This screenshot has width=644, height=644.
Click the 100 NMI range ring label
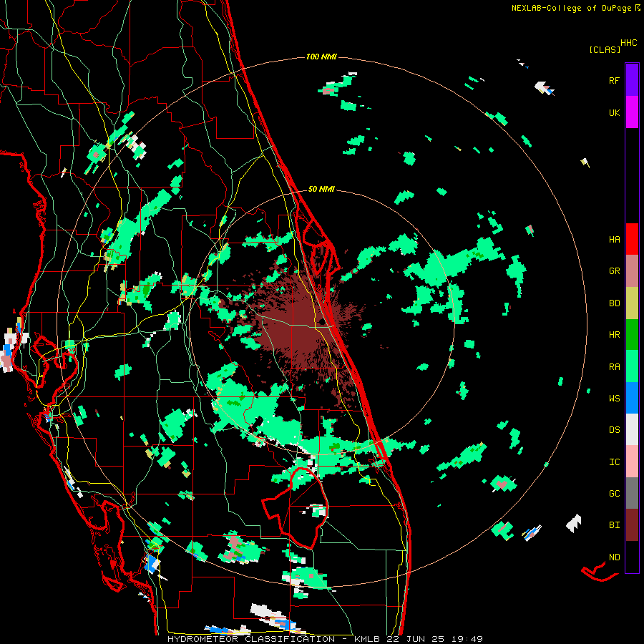pos(321,57)
